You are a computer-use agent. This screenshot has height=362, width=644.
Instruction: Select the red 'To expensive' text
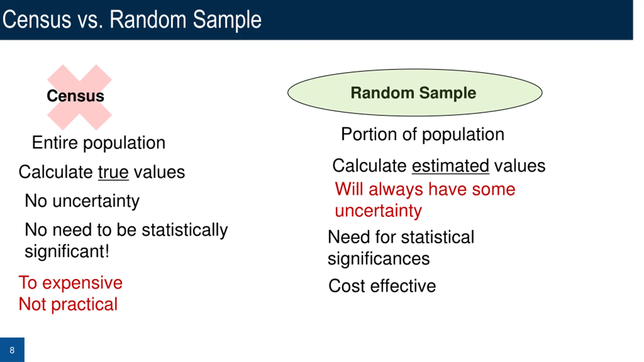[x=70, y=283]
